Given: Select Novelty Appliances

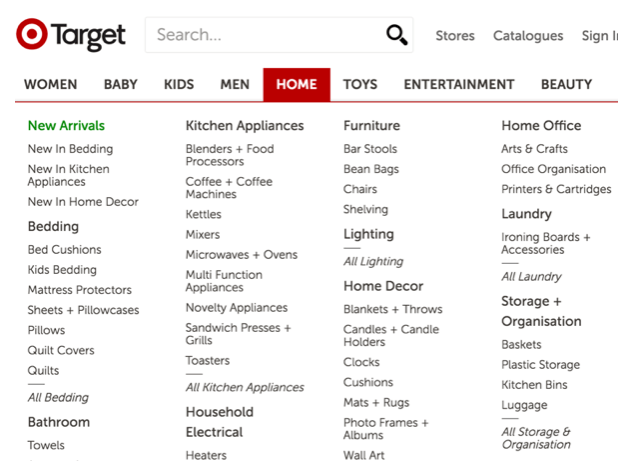Looking at the screenshot, I should click(x=237, y=308).
